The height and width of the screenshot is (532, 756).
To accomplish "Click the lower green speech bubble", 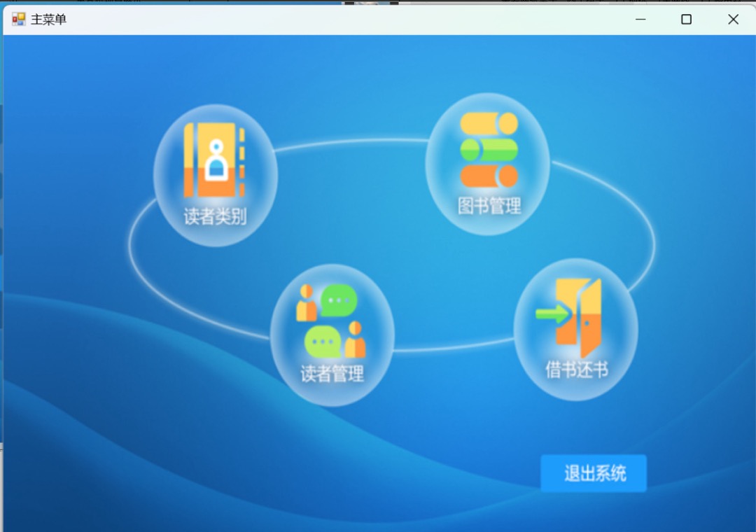I will click(323, 342).
